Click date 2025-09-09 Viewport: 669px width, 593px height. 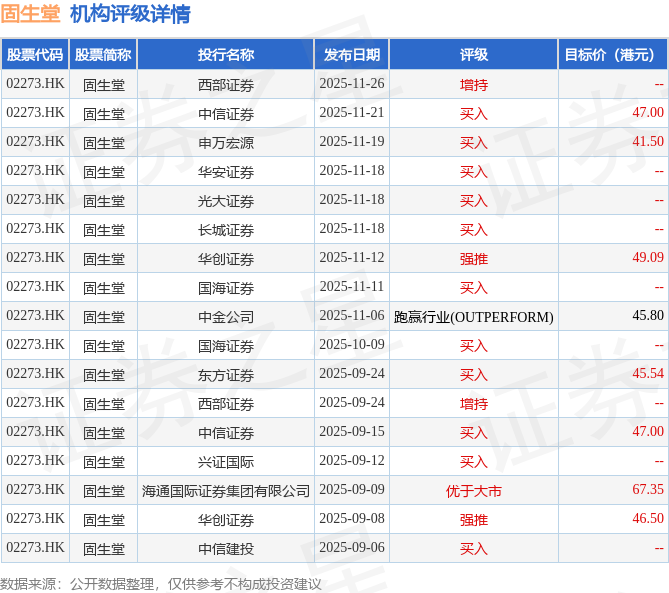click(x=352, y=490)
